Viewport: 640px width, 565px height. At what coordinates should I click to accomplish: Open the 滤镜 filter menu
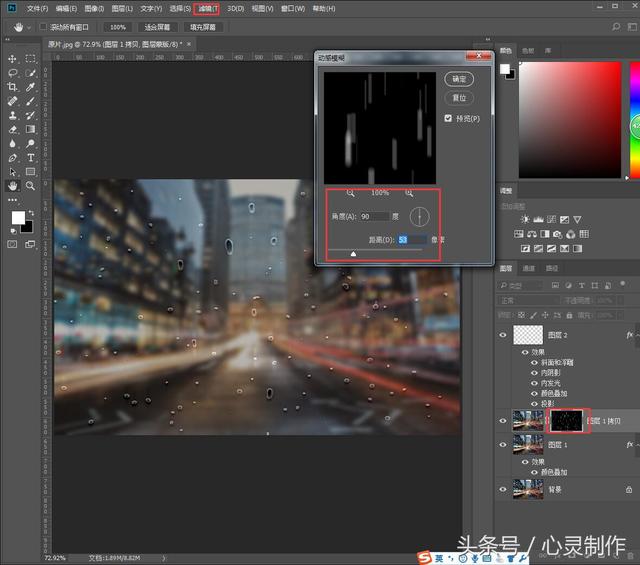(206, 8)
